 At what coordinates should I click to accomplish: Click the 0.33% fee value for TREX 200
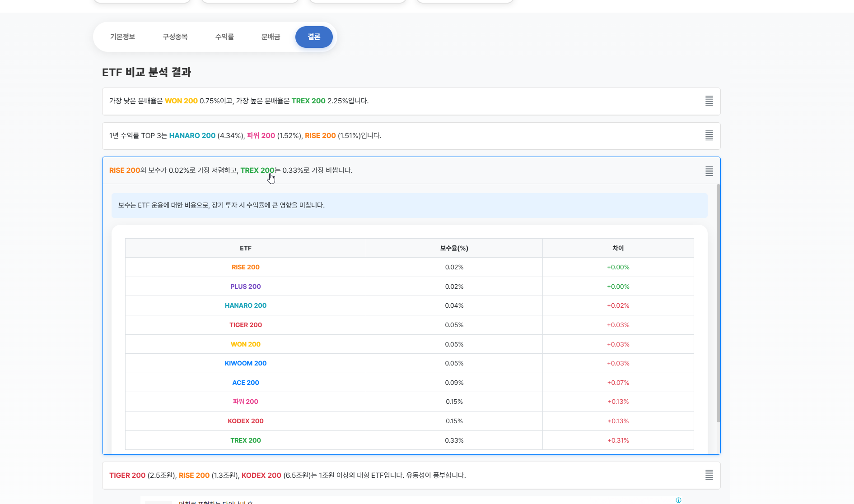(454, 440)
